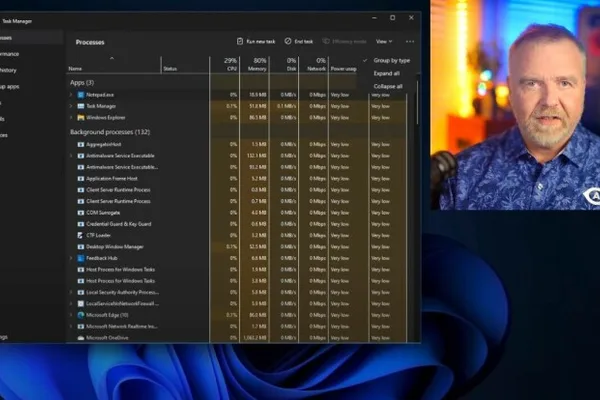Click the End task icon
The width and height of the screenshot is (600, 400).
288,41
